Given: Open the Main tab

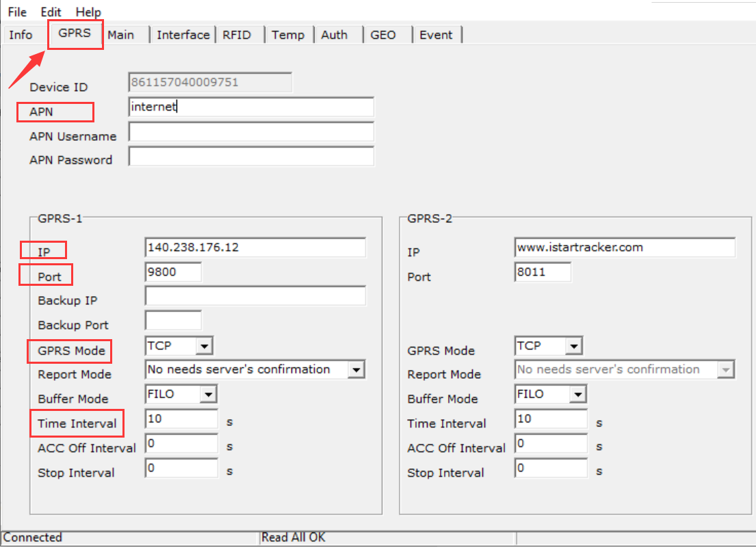Looking at the screenshot, I should coord(122,34).
